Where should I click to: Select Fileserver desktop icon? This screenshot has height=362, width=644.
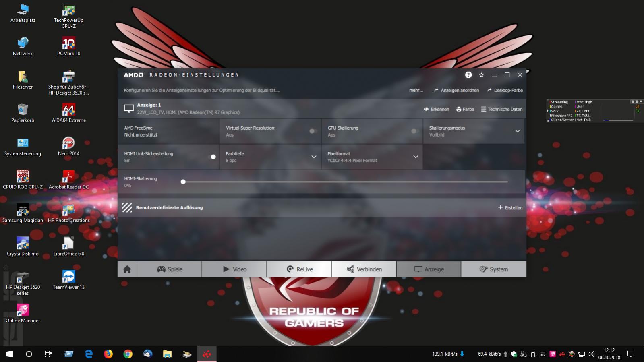(23, 80)
